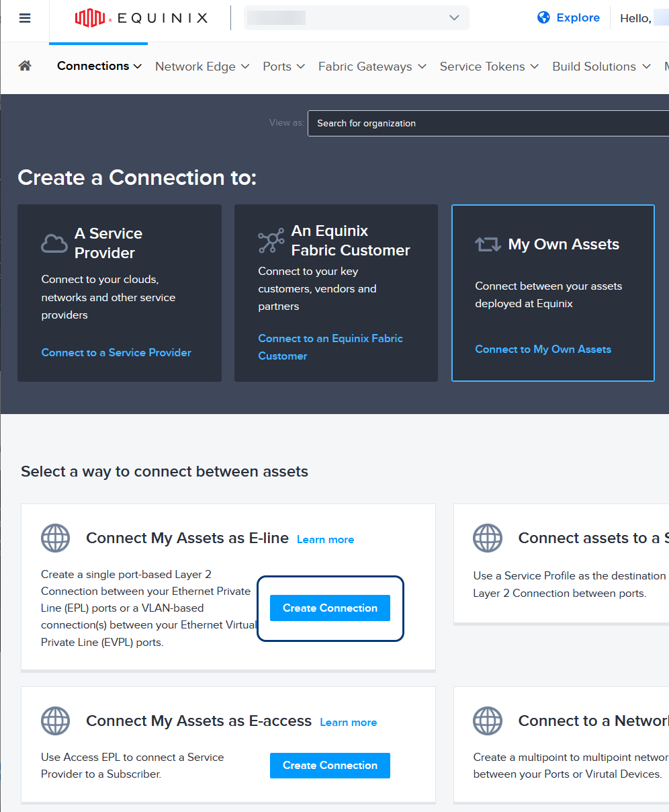Click the Search for organization field
This screenshot has width=669, height=812.
pos(488,123)
